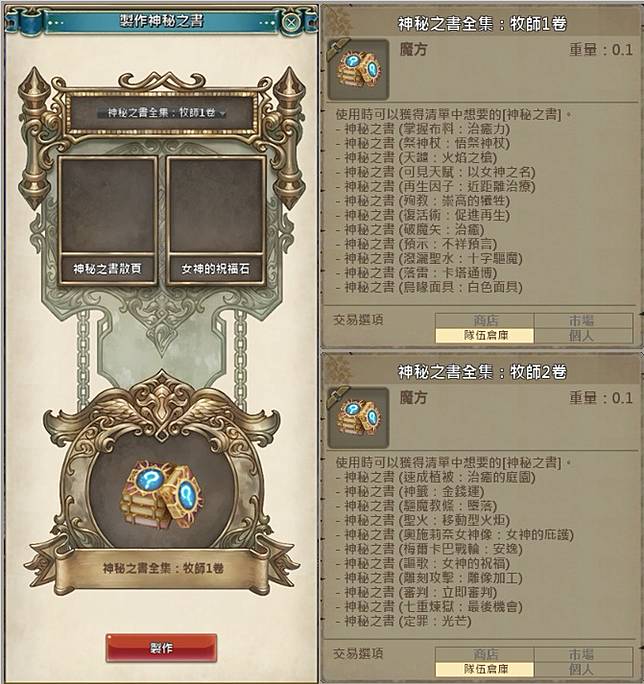Open the 神秘之書全集：牧師1卷 dropdown selector

tap(161, 113)
